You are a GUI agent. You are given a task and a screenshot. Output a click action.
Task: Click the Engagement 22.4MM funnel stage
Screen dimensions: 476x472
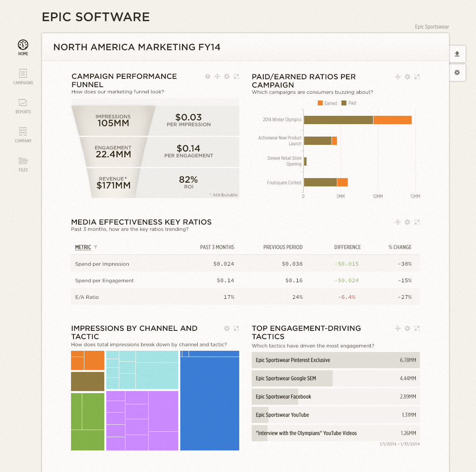[x=113, y=152]
